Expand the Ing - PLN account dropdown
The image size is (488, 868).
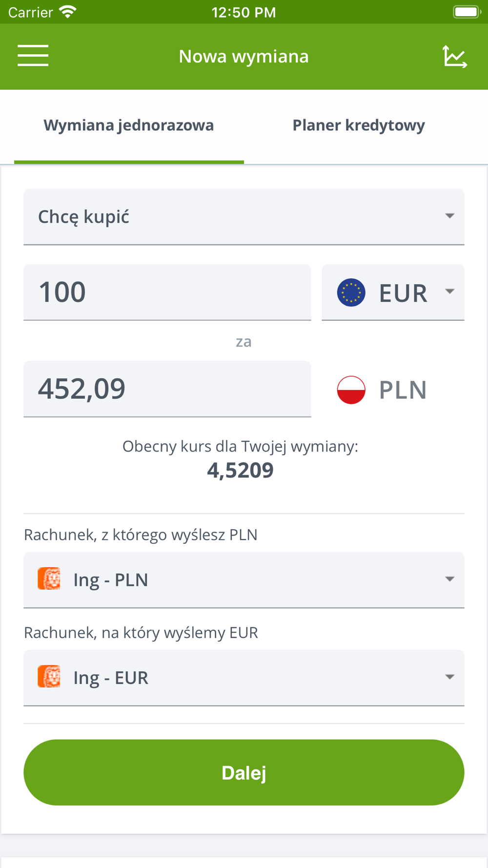[244, 579]
